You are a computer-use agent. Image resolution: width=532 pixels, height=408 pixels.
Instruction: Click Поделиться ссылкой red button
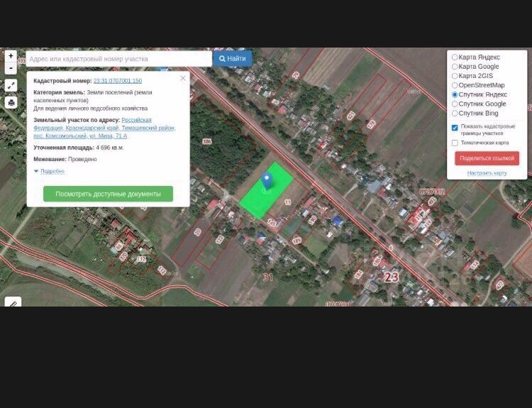tap(487, 158)
